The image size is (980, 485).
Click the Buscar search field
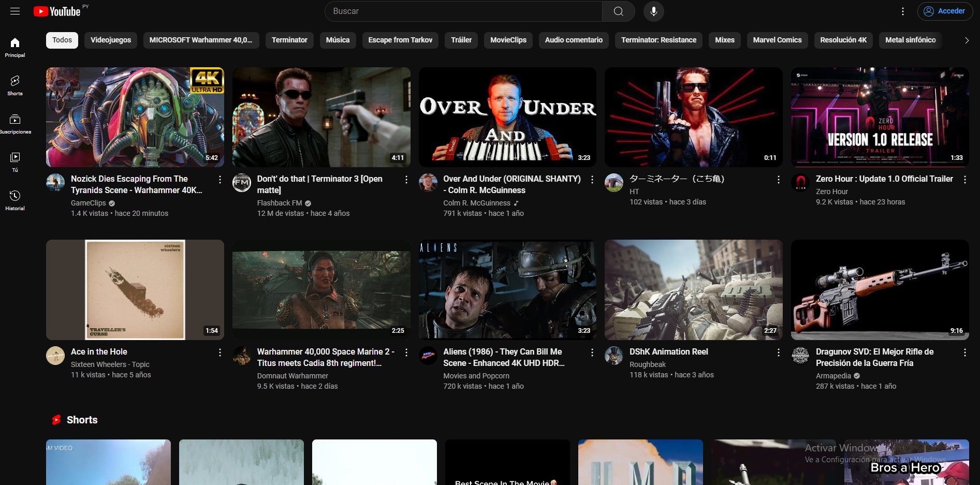click(x=463, y=11)
